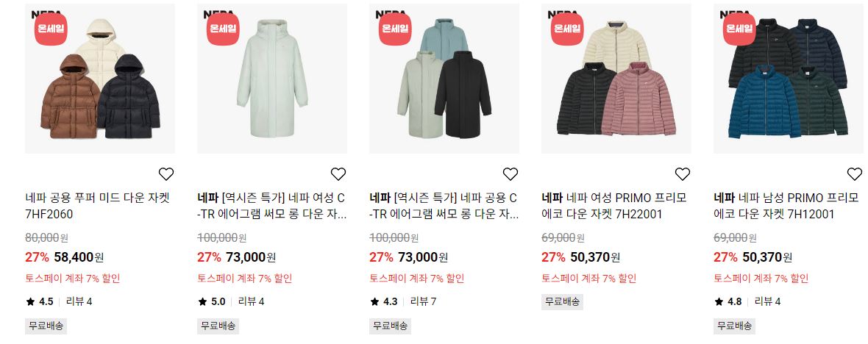Viewport: 868px width, 344px height.
Task: Click the star rating 4.8 of men's PRIMO jacket
Action: pos(728,301)
